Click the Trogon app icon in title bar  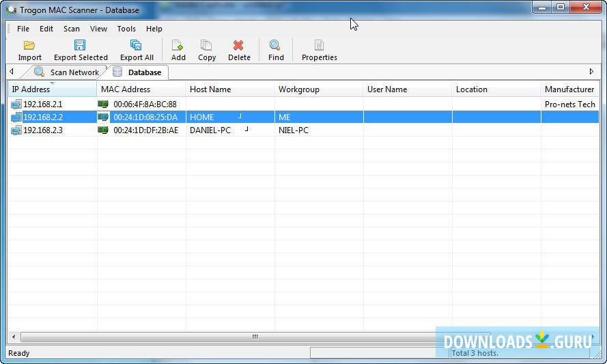click(x=11, y=10)
